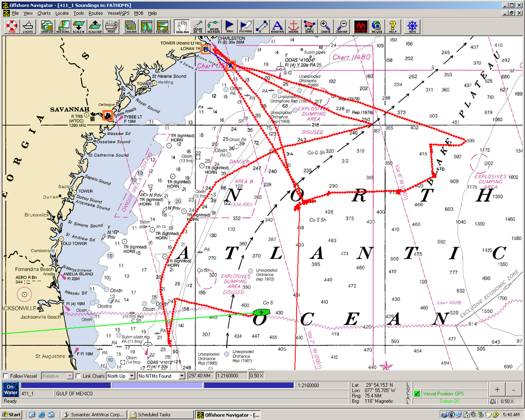Viewport: 525px width, 420px height.
Task: Open the Charts menu
Action: click(x=44, y=13)
